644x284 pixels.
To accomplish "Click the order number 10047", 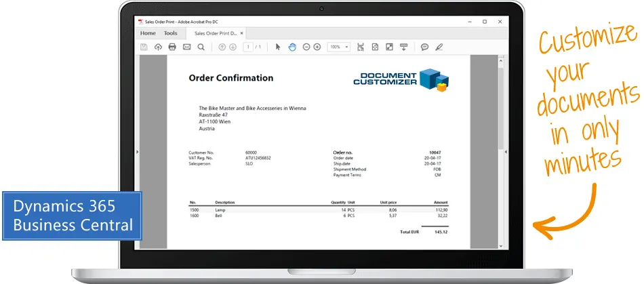I will pyautogui.click(x=435, y=153).
